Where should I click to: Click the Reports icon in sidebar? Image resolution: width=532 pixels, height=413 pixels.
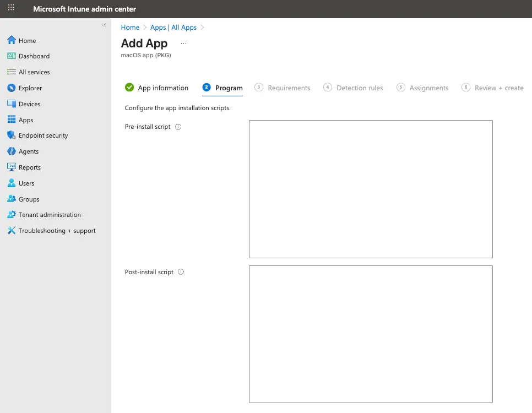click(12, 167)
